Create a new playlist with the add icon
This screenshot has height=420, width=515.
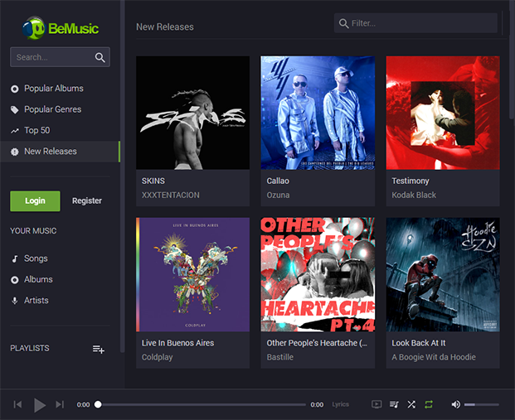point(98,349)
